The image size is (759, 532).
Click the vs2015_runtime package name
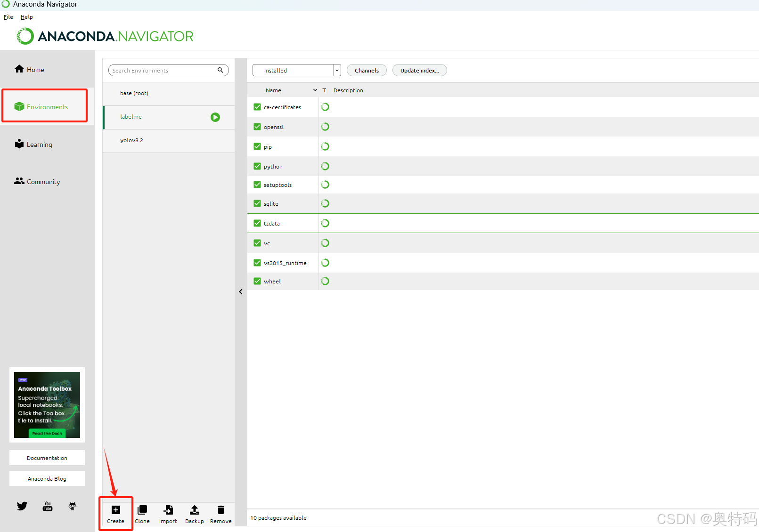coord(285,263)
